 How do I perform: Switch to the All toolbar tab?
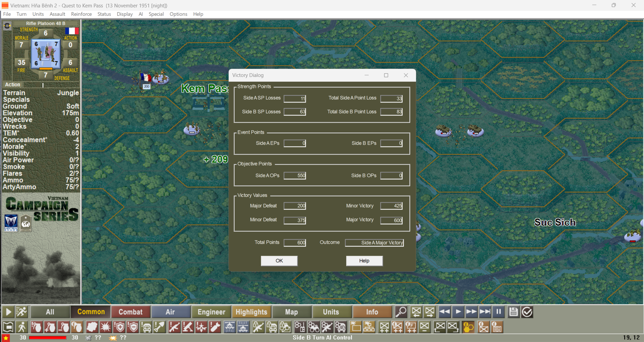(x=50, y=312)
